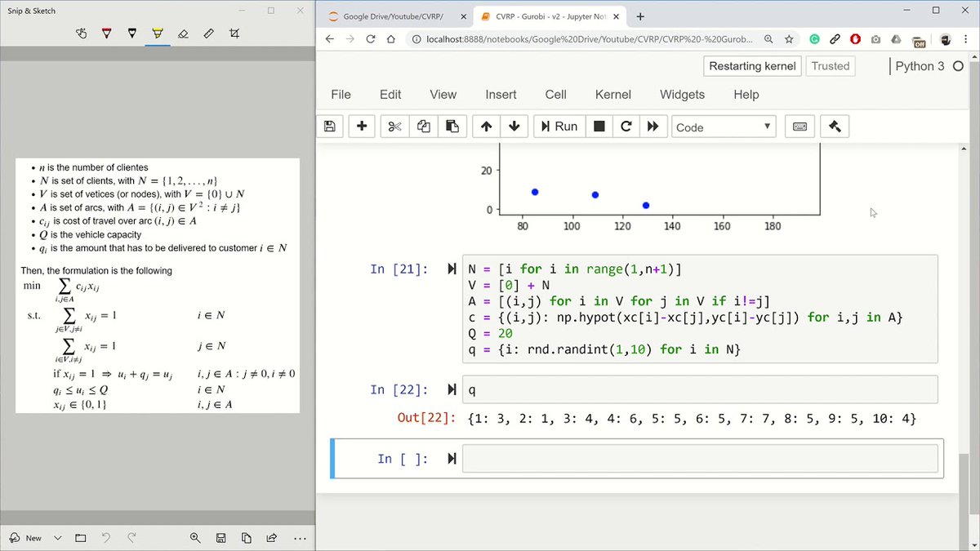The image size is (980, 551).
Task: Open the View menu
Action: pyautogui.click(x=443, y=95)
